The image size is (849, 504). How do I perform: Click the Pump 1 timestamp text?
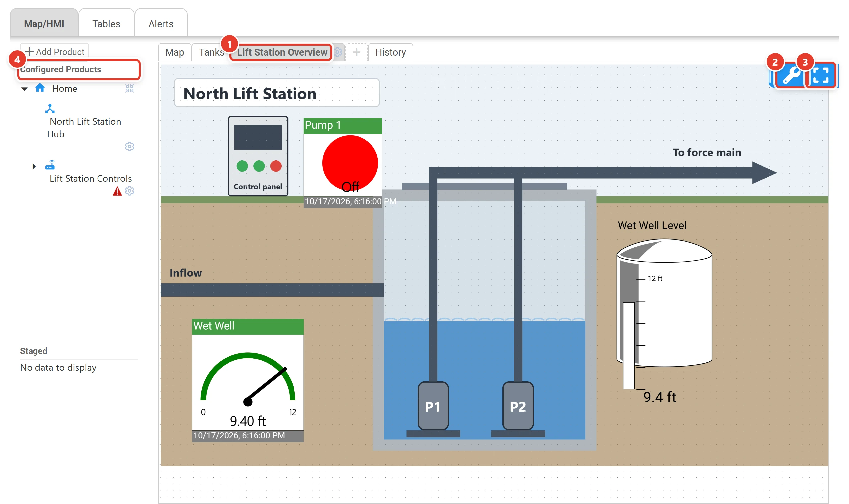[350, 201]
